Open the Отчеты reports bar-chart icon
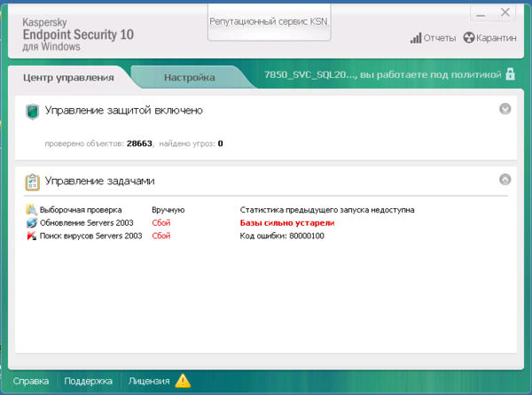This screenshot has height=395, width=532. point(416,38)
